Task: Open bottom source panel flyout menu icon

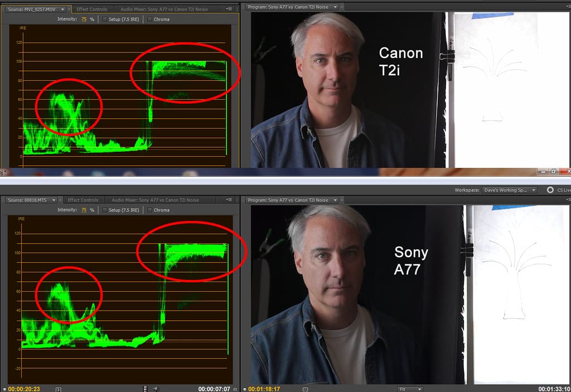Action: coord(229,200)
